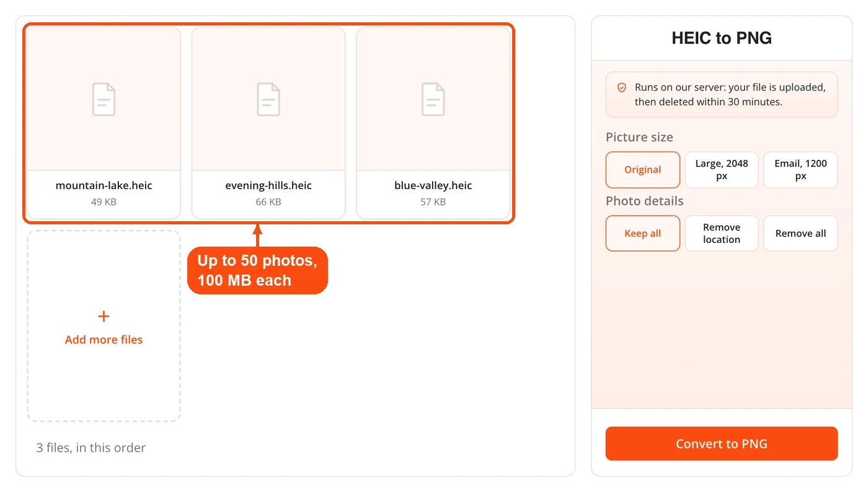Click the evening-hills.heic document icon

(x=268, y=99)
